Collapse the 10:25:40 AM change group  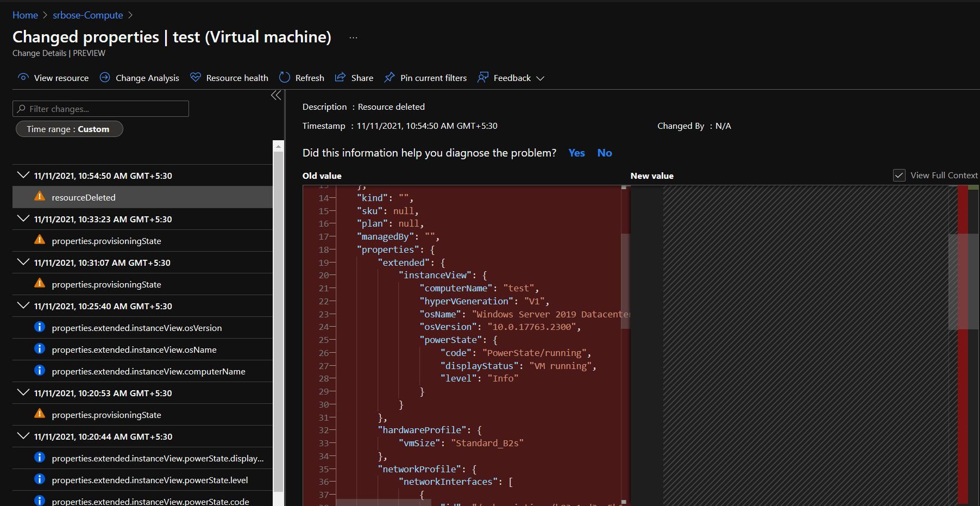click(23, 305)
